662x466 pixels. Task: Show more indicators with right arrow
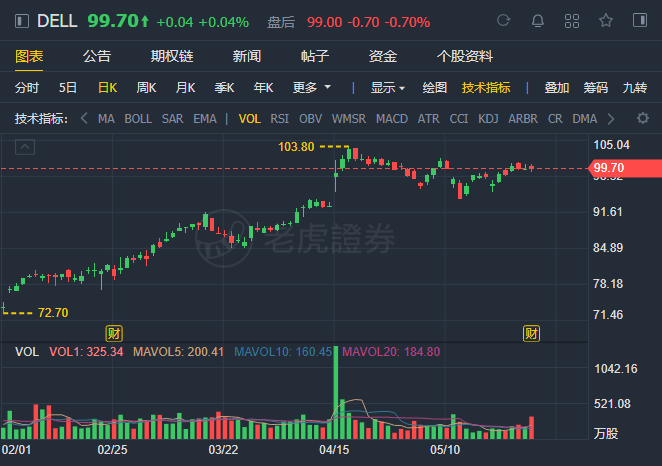click(x=611, y=119)
